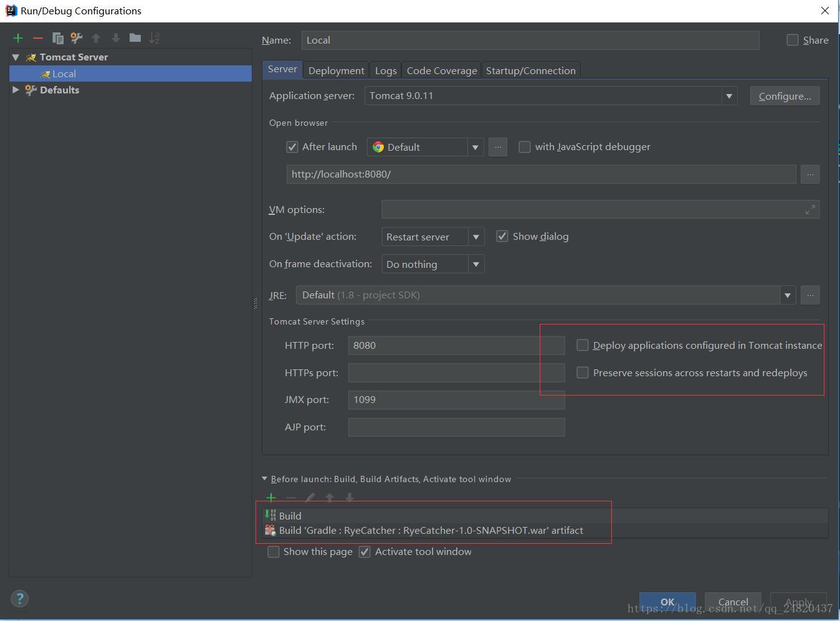The width and height of the screenshot is (840, 621).
Task: Click the JMX port field
Action: [x=456, y=400]
